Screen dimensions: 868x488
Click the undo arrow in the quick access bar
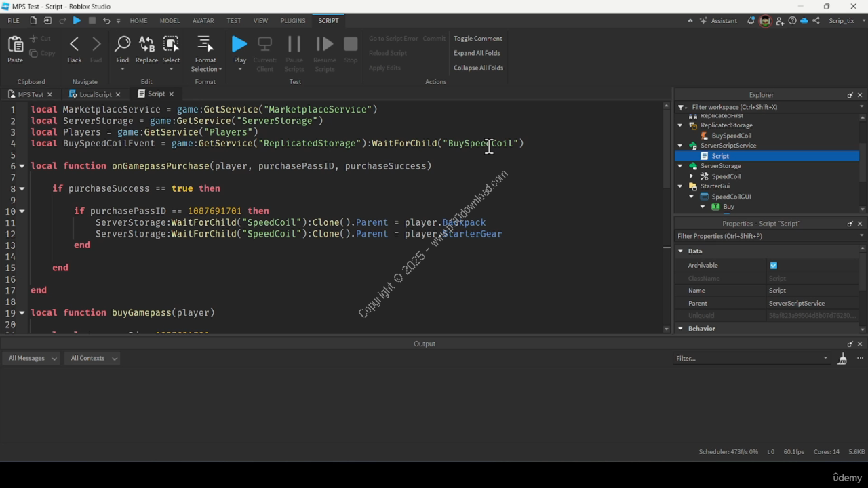pyautogui.click(x=106, y=21)
